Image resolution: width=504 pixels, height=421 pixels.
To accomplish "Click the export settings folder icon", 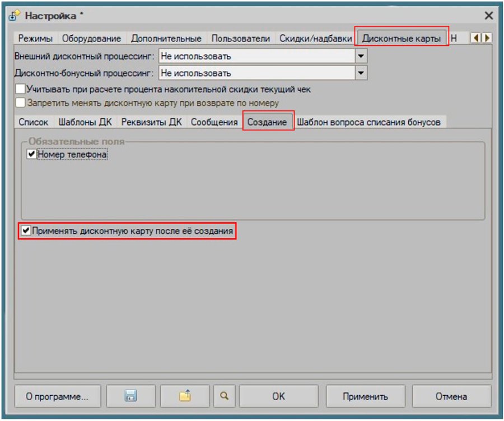I will point(185,396).
